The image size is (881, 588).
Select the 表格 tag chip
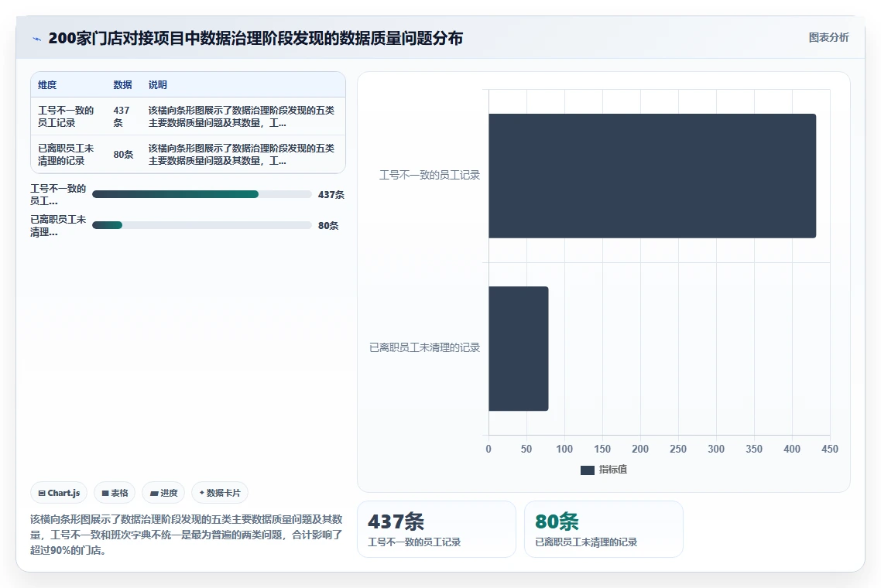click(115, 493)
